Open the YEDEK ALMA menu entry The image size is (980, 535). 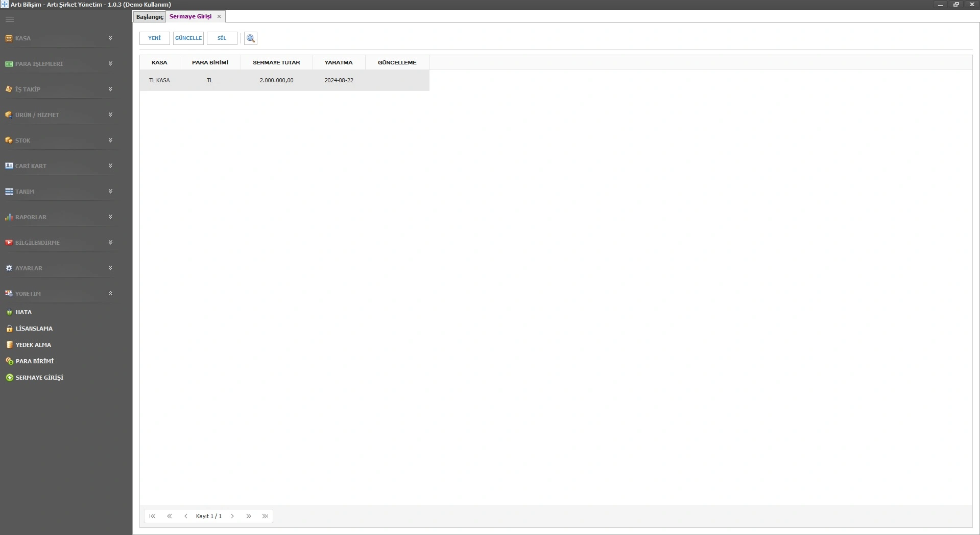pyautogui.click(x=33, y=345)
